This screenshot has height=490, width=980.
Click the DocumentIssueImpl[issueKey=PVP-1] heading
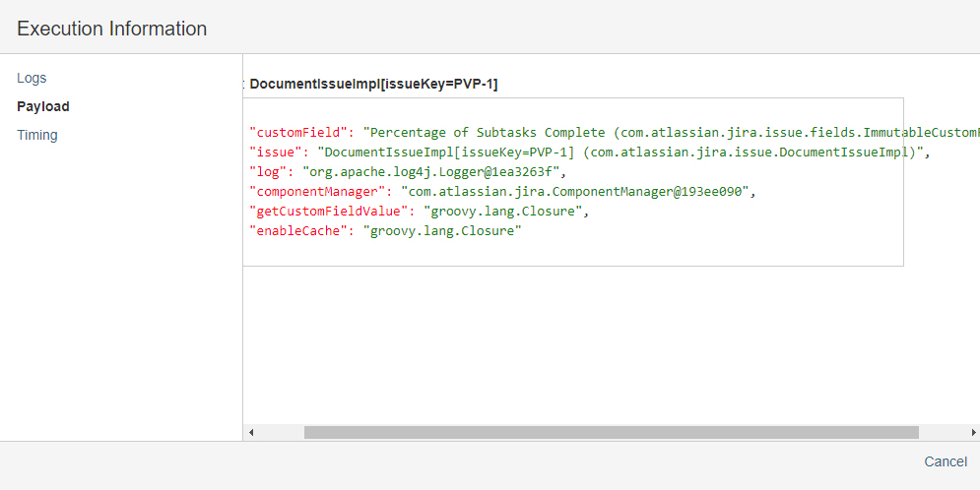373,85
